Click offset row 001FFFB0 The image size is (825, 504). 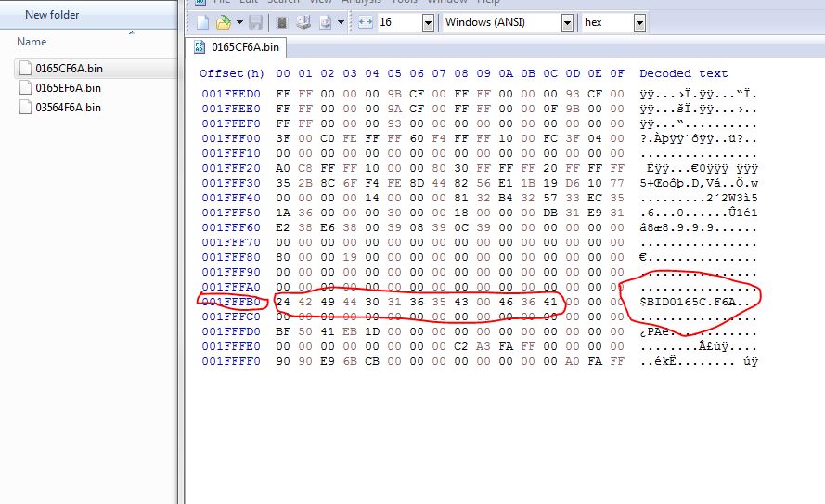click(231, 302)
